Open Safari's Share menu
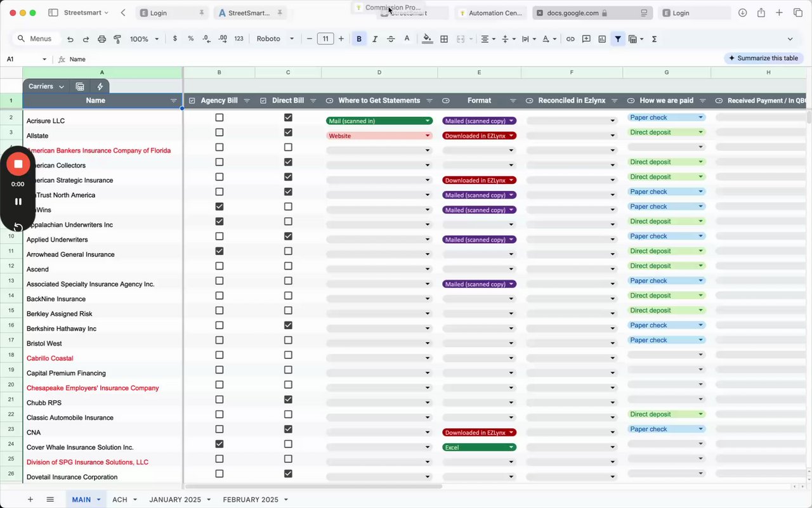The image size is (812, 508). point(761,13)
